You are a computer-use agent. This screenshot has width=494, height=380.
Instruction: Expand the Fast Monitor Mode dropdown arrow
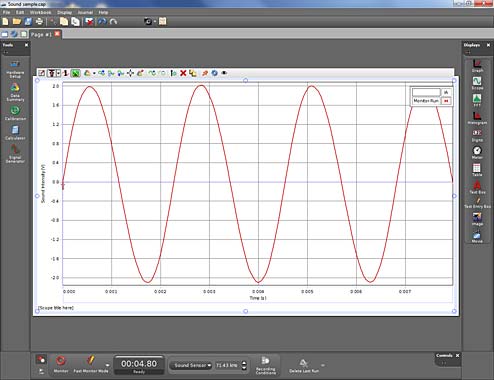pyautogui.click(x=107, y=365)
